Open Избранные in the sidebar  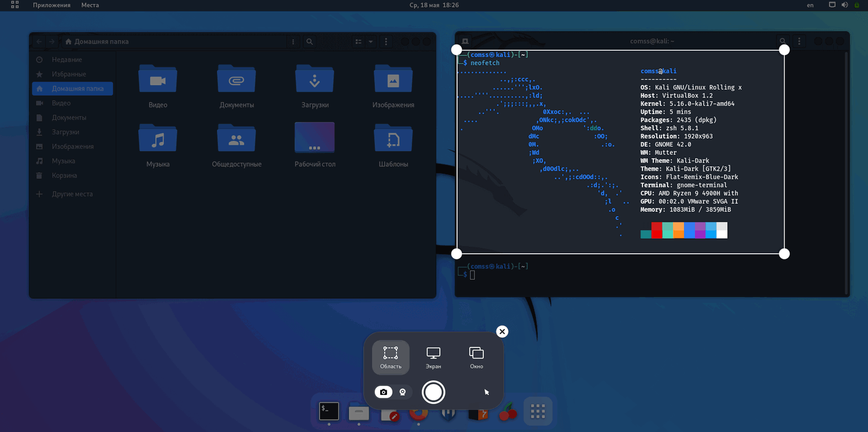pos(72,74)
